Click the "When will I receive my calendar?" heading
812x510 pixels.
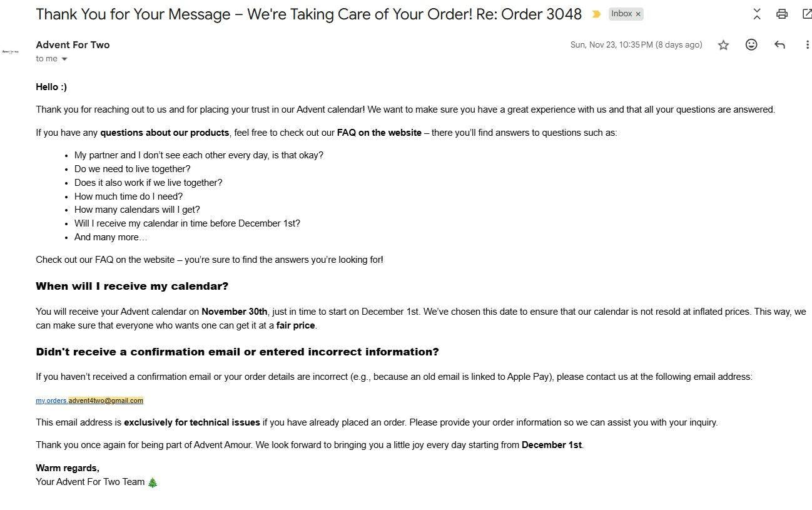coord(132,286)
